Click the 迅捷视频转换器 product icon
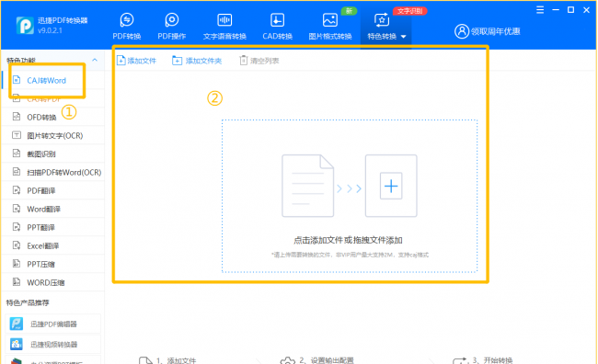 (x=17, y=344)
